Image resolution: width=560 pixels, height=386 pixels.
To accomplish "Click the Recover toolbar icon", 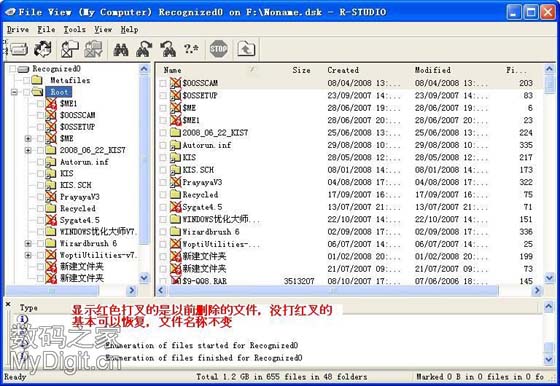I will coord(70,49).
